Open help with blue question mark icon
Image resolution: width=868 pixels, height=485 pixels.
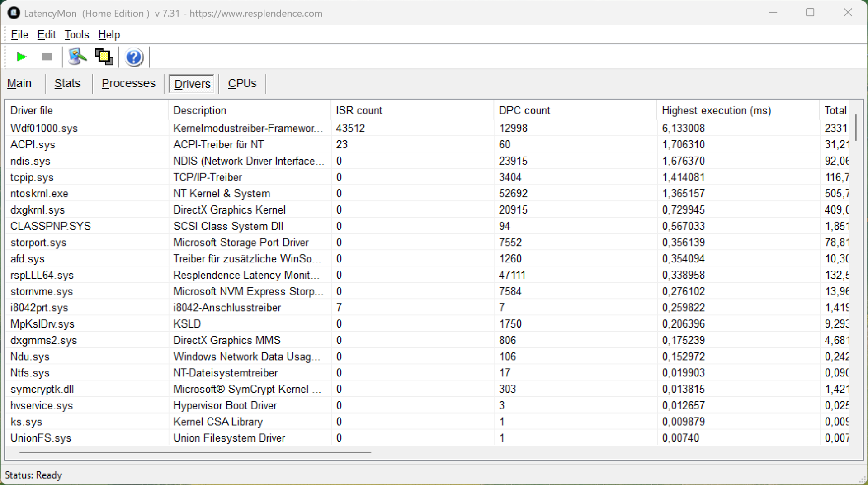tap(134, 57)
